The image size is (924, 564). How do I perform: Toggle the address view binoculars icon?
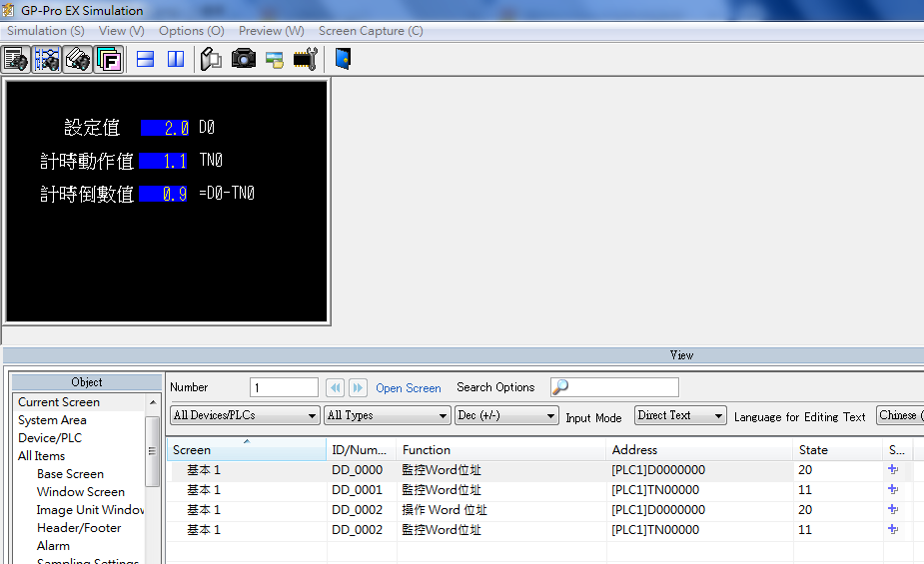tap(78, 59)
